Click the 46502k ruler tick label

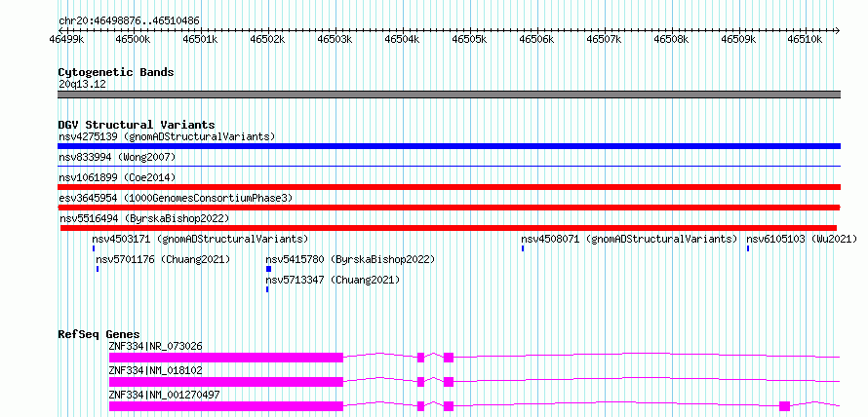[267, 39]
